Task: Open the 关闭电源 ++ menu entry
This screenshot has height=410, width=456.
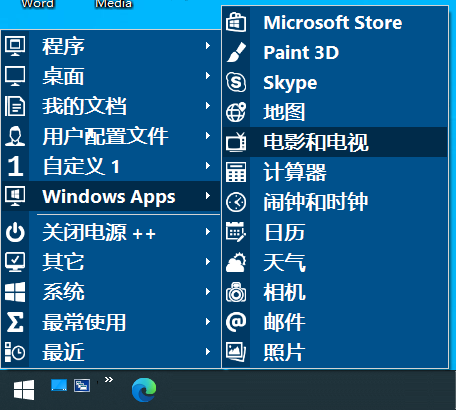Action: pos(111,232)
